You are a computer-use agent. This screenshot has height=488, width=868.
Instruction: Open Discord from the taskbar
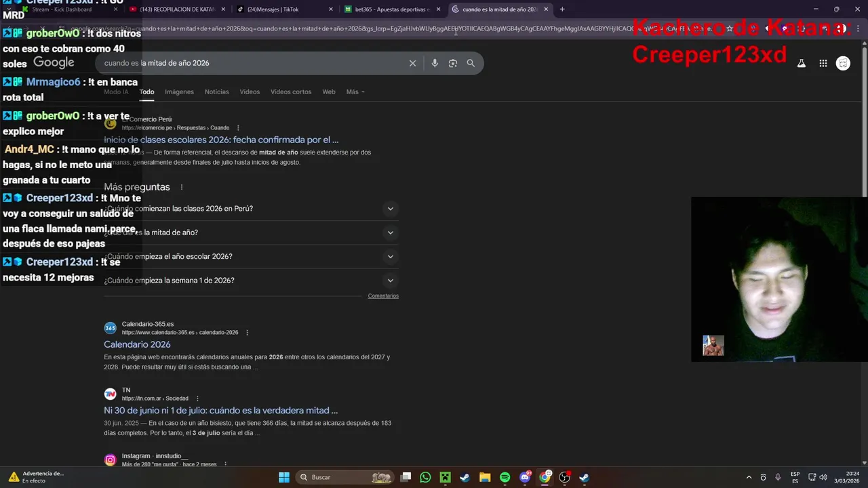click(x=525, y=477)
